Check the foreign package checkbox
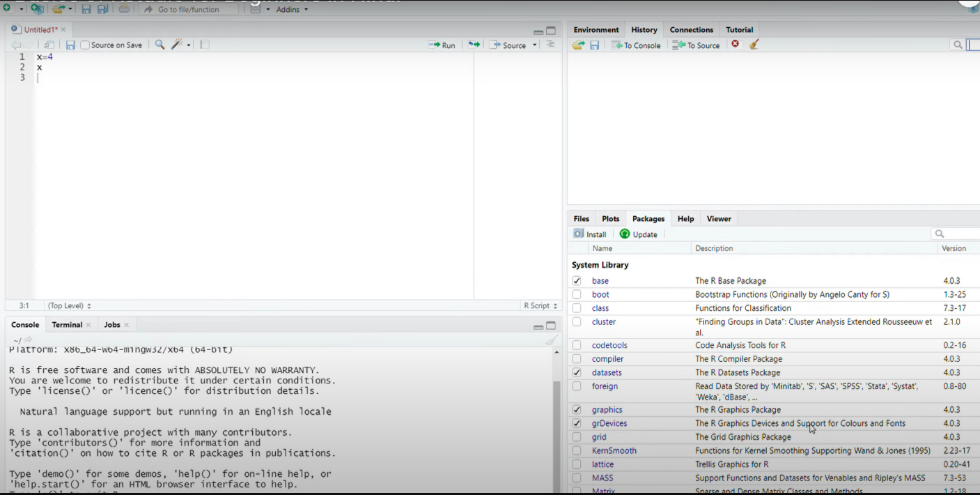Image resolution: width=980 pixels, height=495 pixels. coord(577,386)
